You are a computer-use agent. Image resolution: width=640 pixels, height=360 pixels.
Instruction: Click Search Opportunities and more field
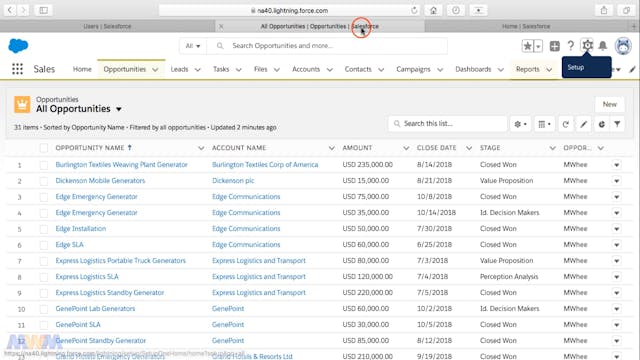tap(327, 46)
